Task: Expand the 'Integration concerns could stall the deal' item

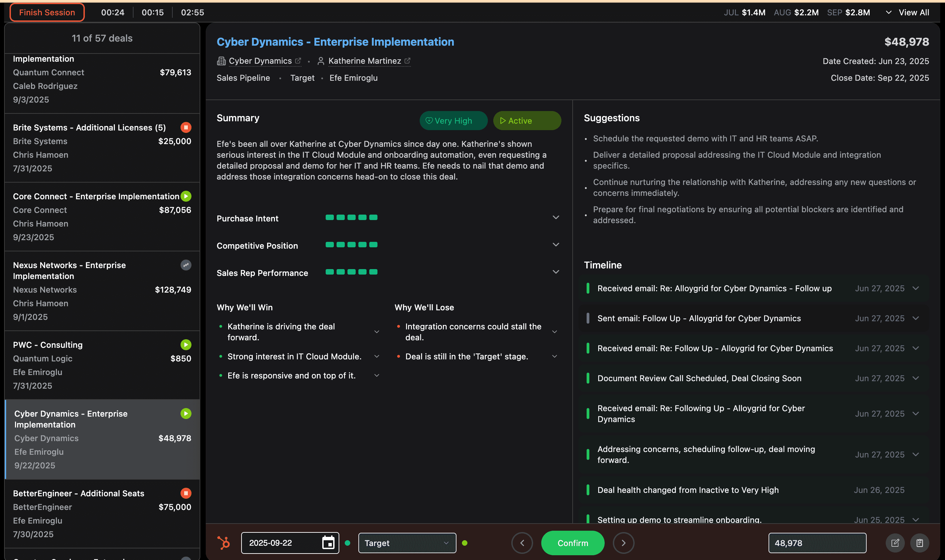Action: click(x=555, y=331)
